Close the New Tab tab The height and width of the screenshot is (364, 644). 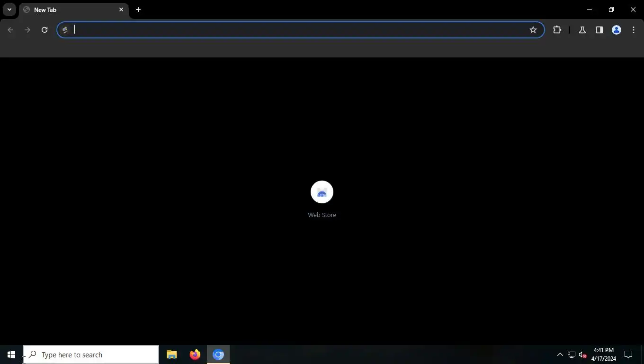point(121,9)
